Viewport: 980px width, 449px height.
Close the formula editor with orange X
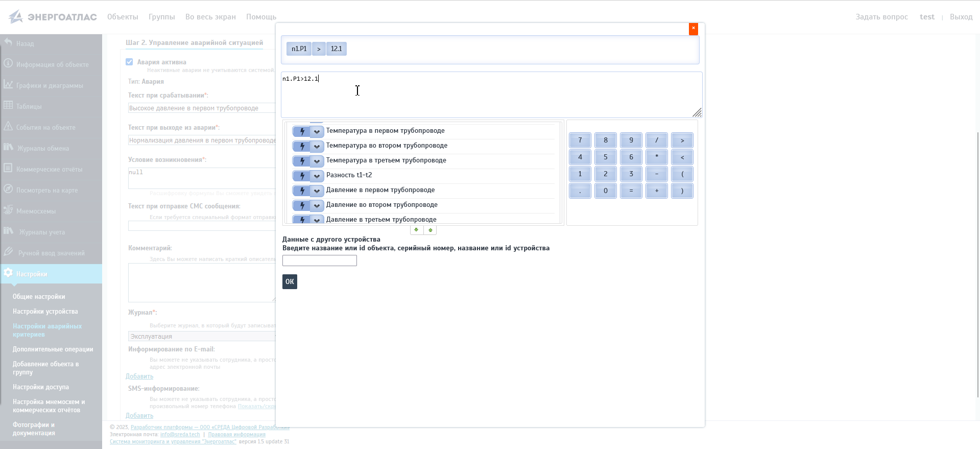(x=693, y=29)
